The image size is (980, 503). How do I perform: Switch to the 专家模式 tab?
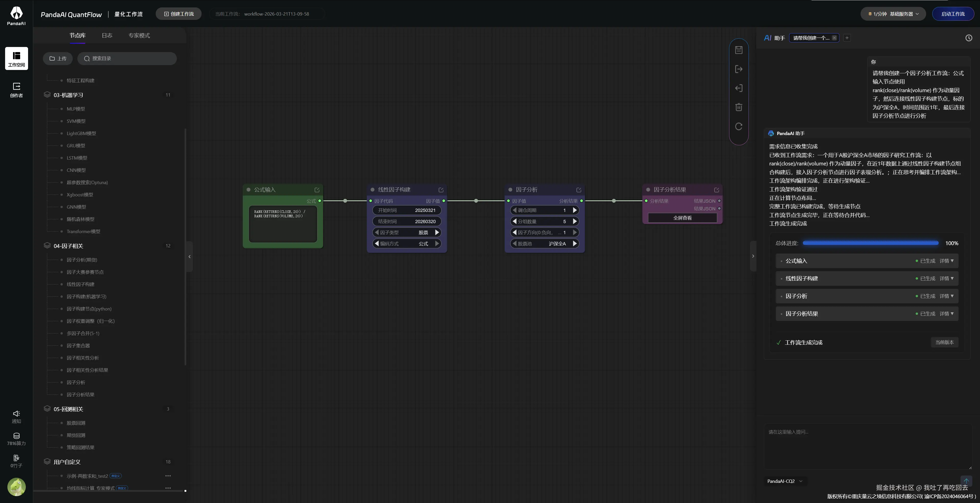coord(139,35)
